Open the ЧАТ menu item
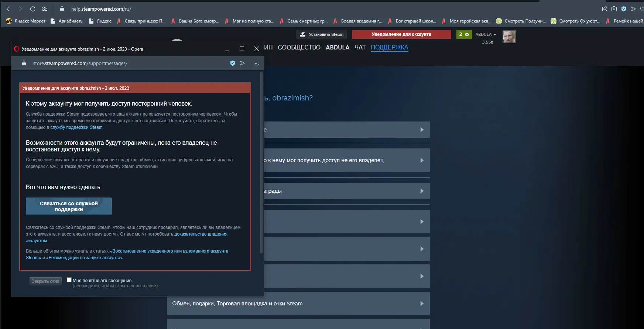 coord(360,47)
